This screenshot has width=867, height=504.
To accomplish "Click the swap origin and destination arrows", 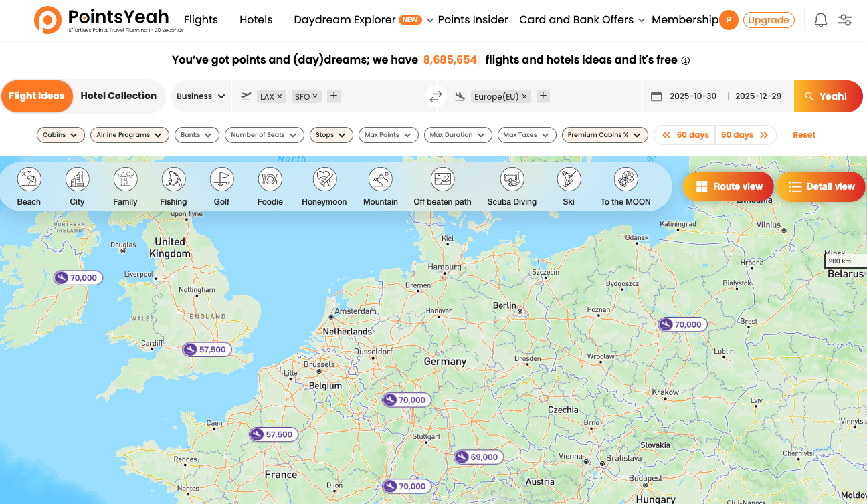I will coord(436,96).
